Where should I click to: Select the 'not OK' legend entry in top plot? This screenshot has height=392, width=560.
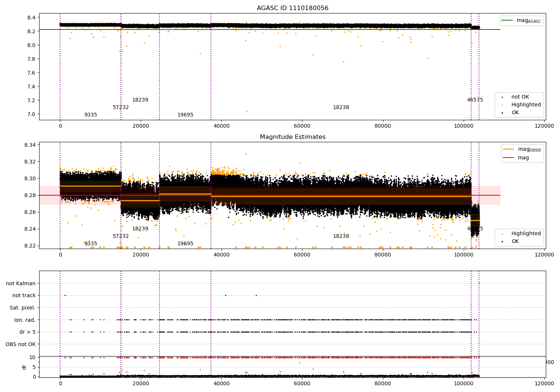pos(520,97)
